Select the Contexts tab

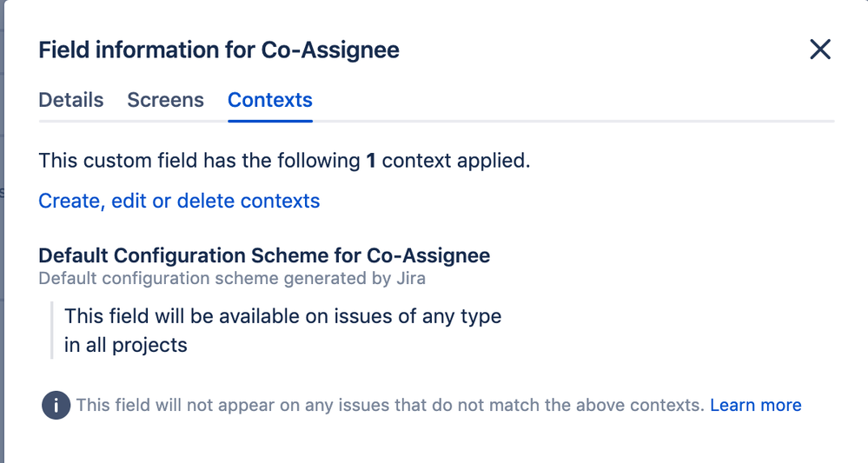(270, 100)
